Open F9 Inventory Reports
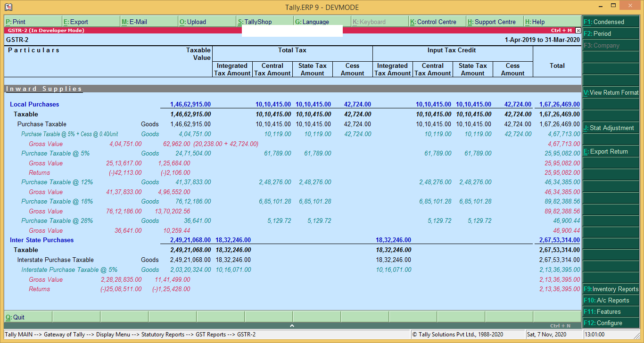644x343 pixels. [611, 289]
